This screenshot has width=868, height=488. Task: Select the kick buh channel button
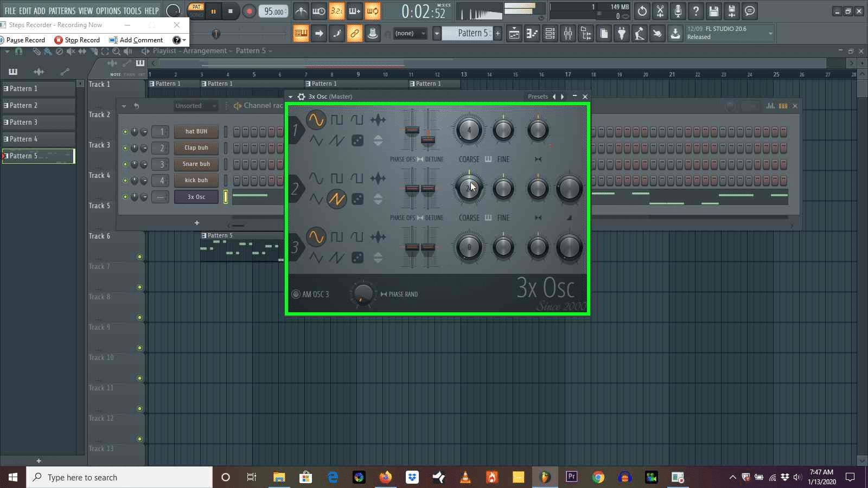point(196,181)
